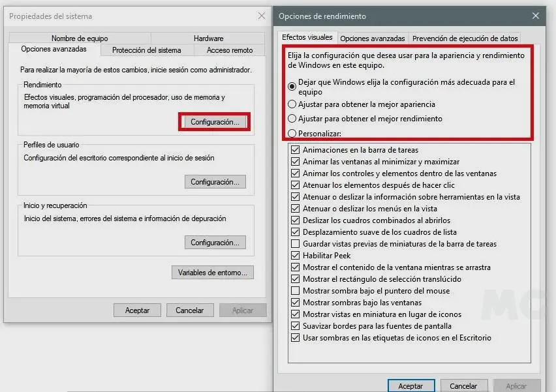Screen dimensions: 556x392
Task: Open Configuración button in the Rendimiento section
Action: pyautogui.click(x=215, y=122)
